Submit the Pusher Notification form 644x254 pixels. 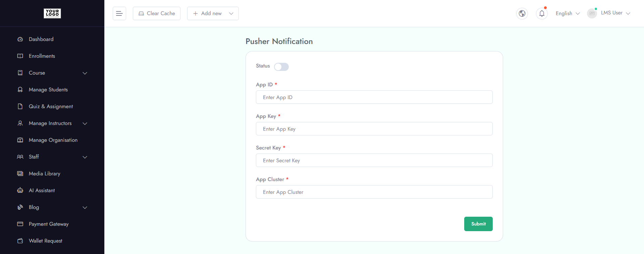point(478,224)
